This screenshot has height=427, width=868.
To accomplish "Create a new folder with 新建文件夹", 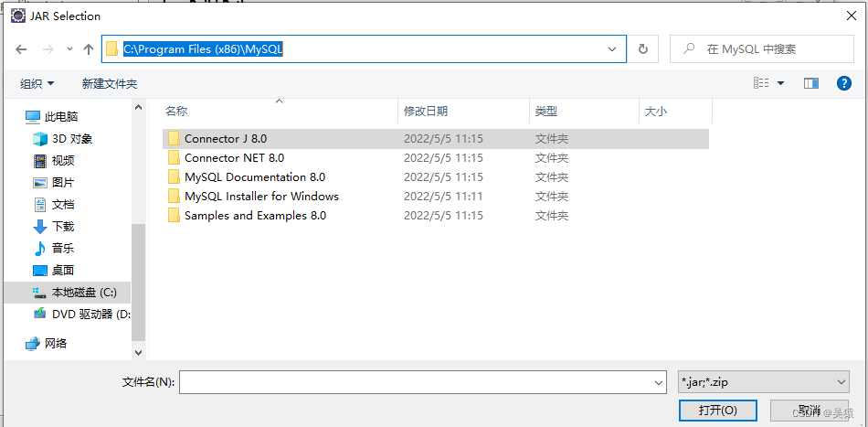I will tap(110, 83).
